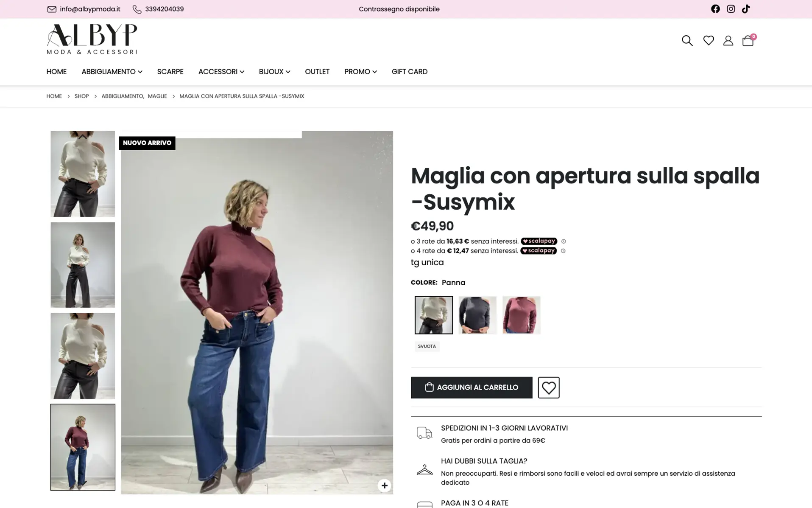Expand the Abbigliamento menu
Viewport: 812px width, 508px height.
click(x=112, y=72)
